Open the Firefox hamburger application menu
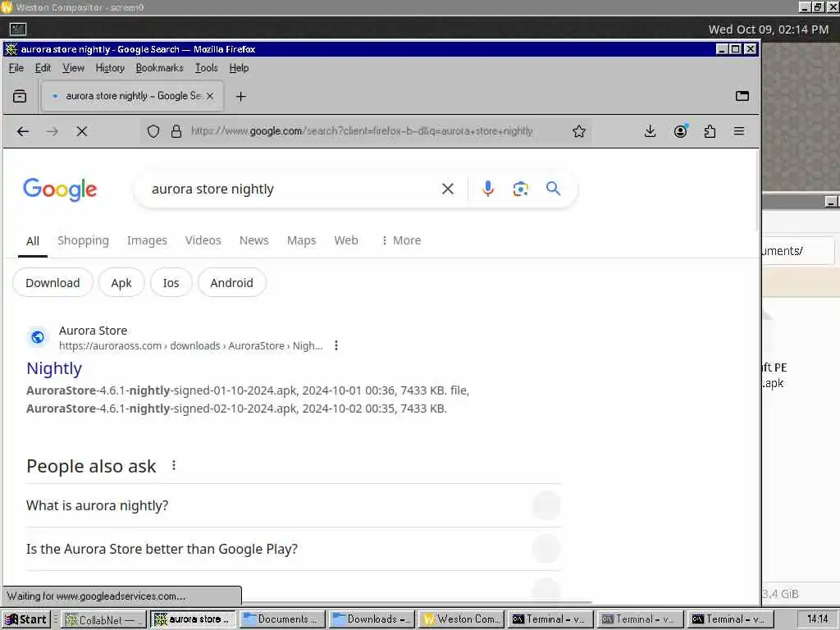840x630 pixels. pyautogui.click(x=739, y=131)
